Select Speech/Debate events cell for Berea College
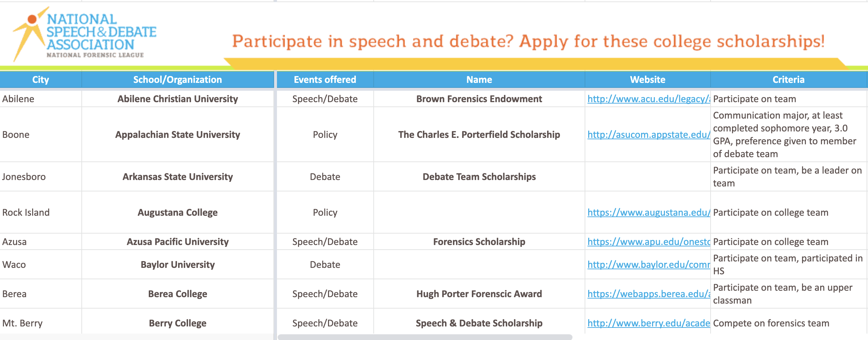Viewport: 868px width, 340px height. pos(325,294)
